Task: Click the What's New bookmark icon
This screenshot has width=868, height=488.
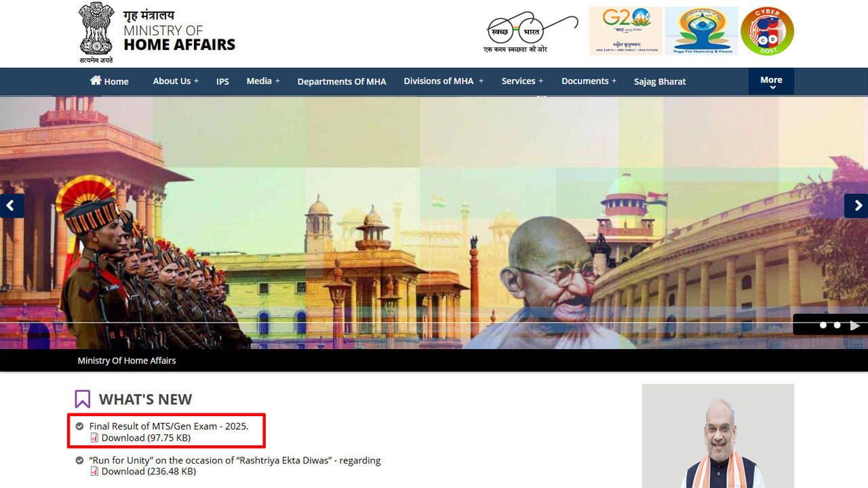Action: pos(82,399)
